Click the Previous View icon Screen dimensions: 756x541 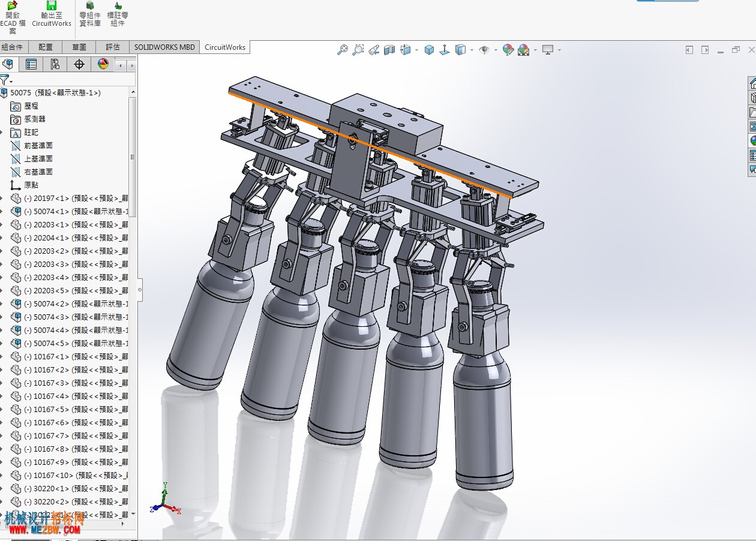click(x=374, y=50)
